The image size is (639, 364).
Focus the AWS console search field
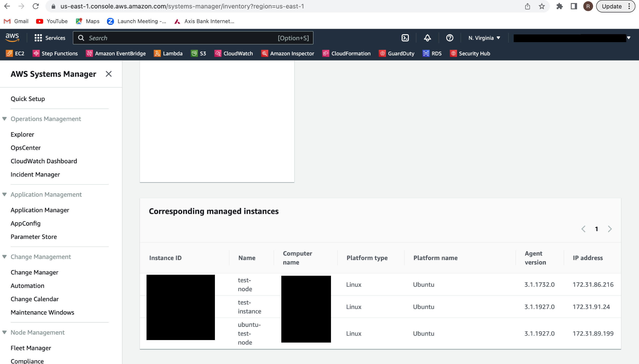tap(193, 38)
